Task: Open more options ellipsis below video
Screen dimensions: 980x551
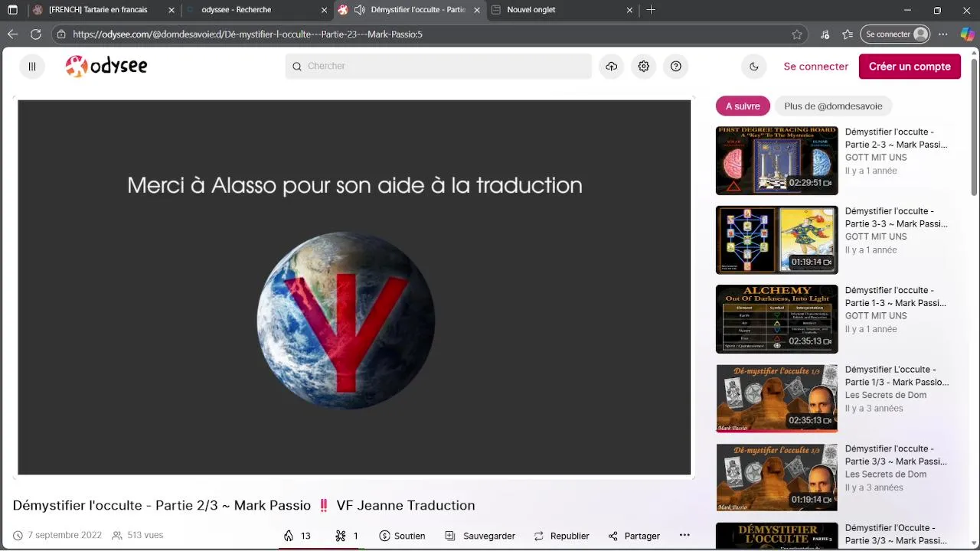Action: 684,536
